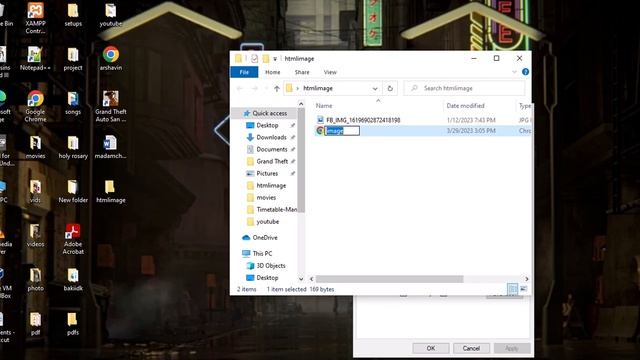Open the pdf desktop folder
640x360 pixels.
click(x=36, y=323)
